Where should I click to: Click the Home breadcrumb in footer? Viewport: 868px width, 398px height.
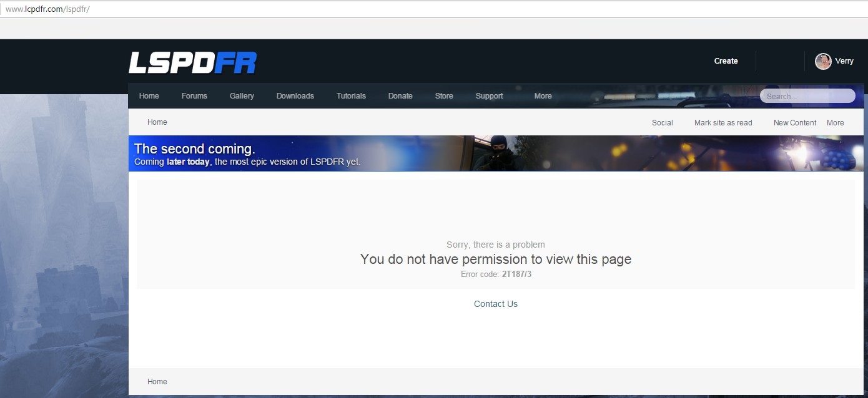(157, 382)
